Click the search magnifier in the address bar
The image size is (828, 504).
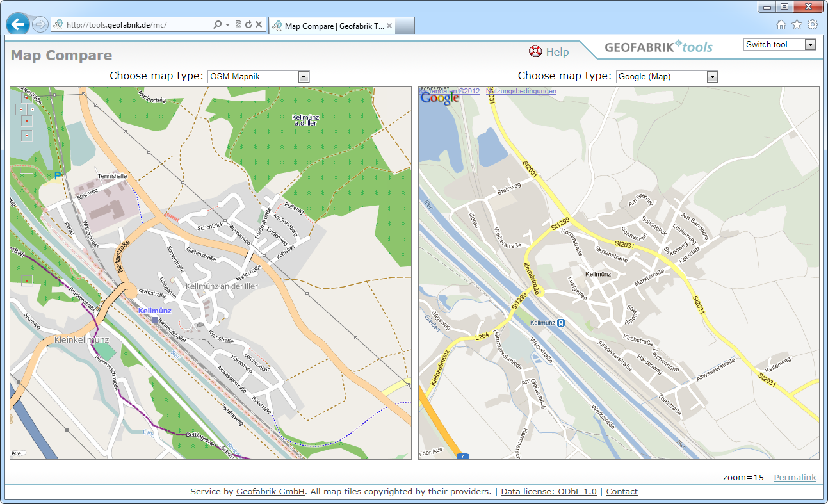[x=217, y=25]
